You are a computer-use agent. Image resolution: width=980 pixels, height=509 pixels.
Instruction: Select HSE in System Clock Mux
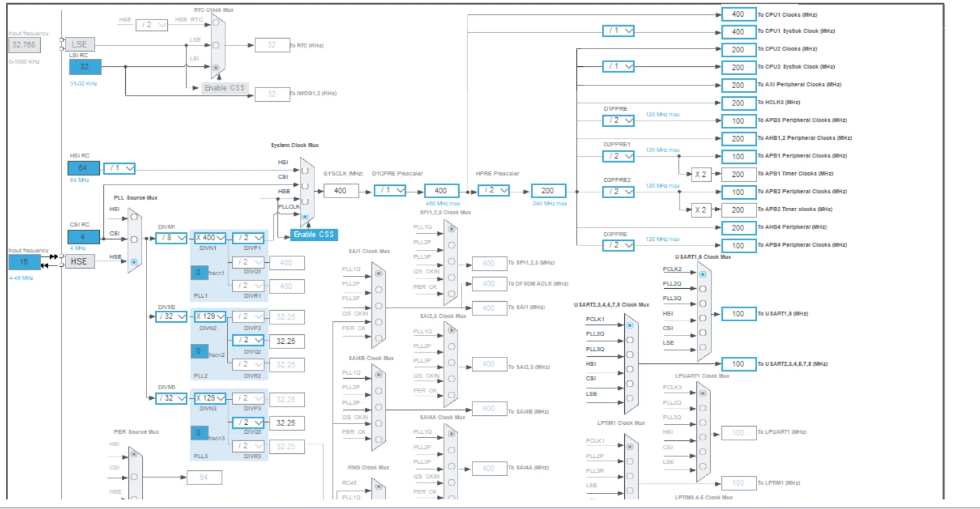pyautogui.click(x=305, y=201)
